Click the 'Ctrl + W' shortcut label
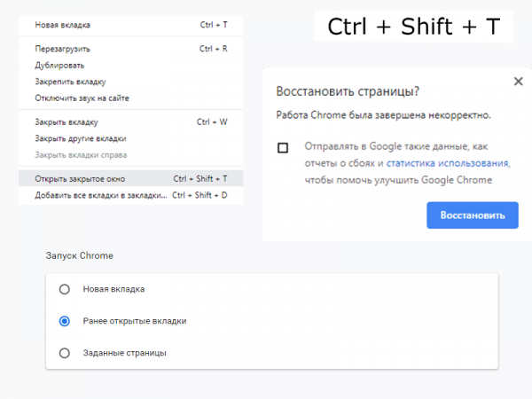Screen dimensions: 532x399 [212, 121]
